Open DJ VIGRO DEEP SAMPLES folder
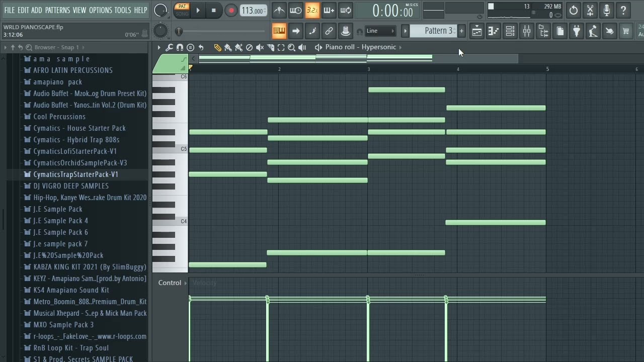Screen dimensions: 644x362 pyautogui.click(x=70, y=186)
